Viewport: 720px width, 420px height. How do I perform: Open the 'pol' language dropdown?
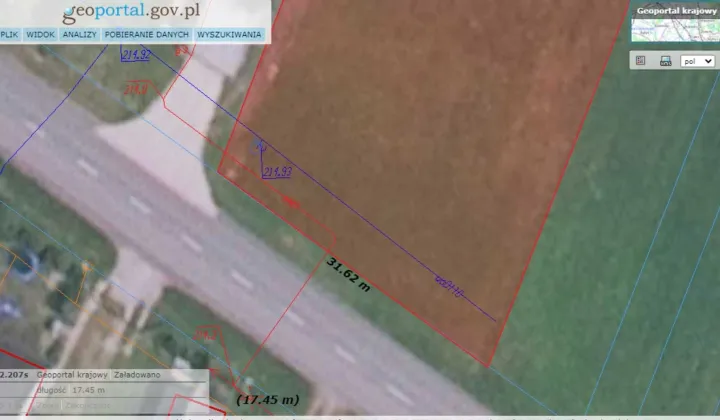(697, 61)
